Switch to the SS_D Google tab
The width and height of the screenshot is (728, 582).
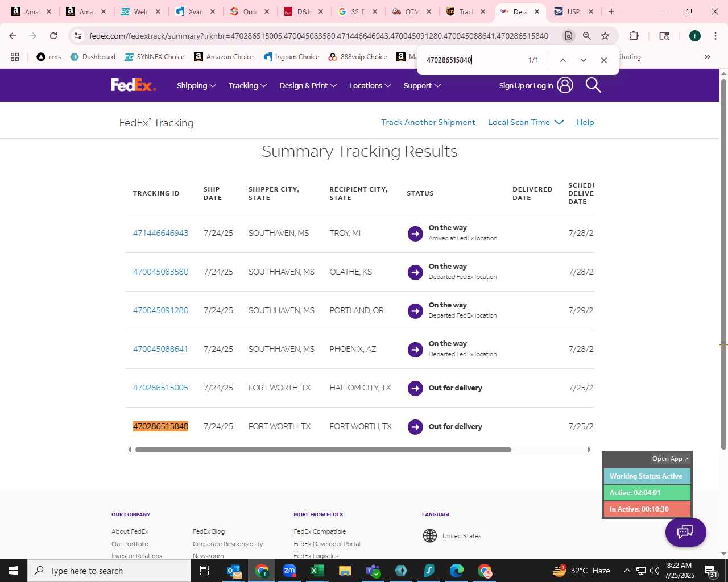[x=358, y=11]
